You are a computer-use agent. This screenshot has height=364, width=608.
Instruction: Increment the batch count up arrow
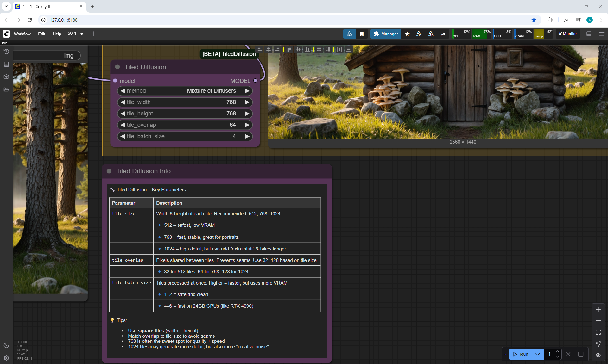(558, 352)
